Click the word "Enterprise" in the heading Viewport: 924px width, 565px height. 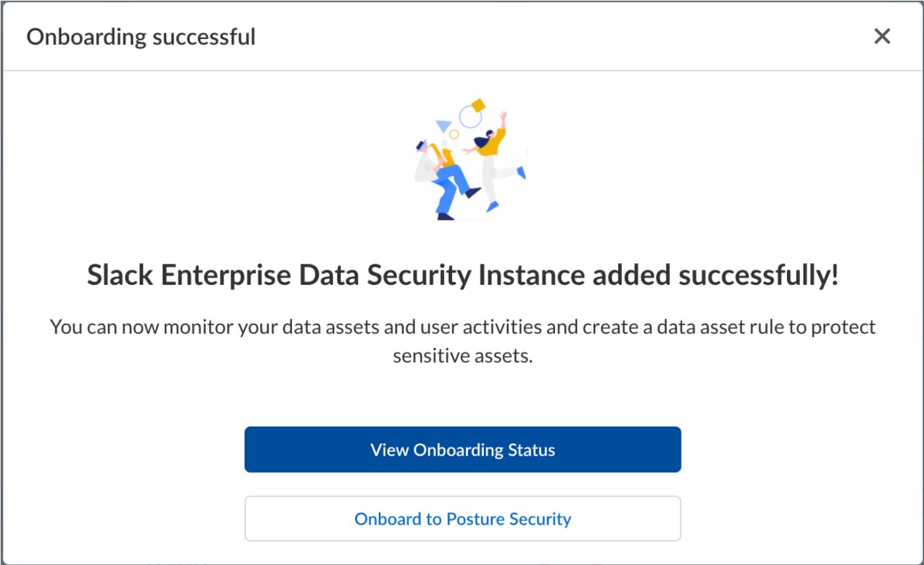225,276
